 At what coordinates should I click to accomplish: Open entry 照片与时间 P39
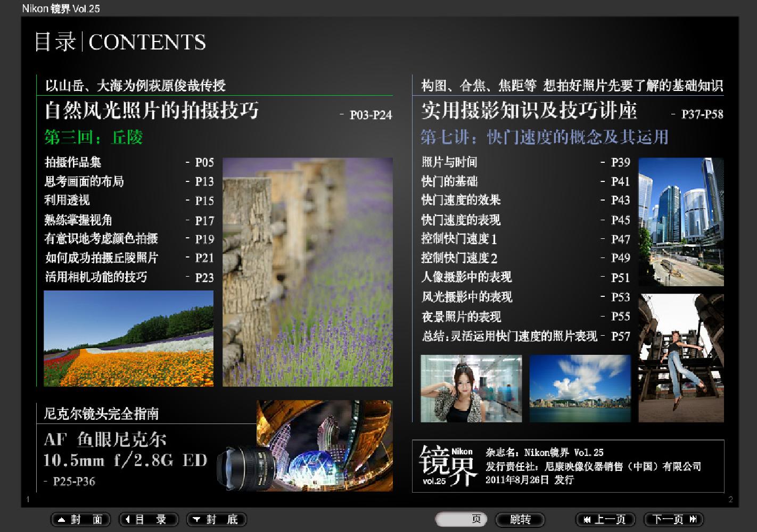[x=526, y=162]
